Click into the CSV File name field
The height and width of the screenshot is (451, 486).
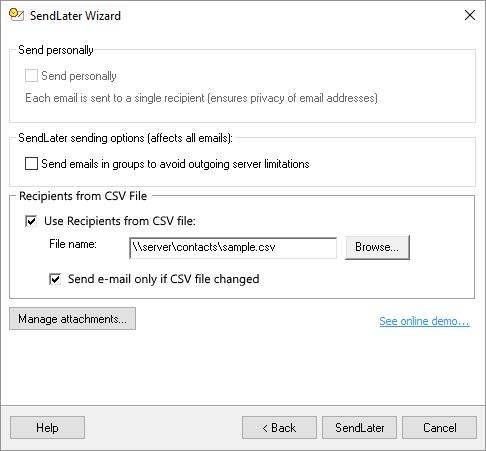233,248
